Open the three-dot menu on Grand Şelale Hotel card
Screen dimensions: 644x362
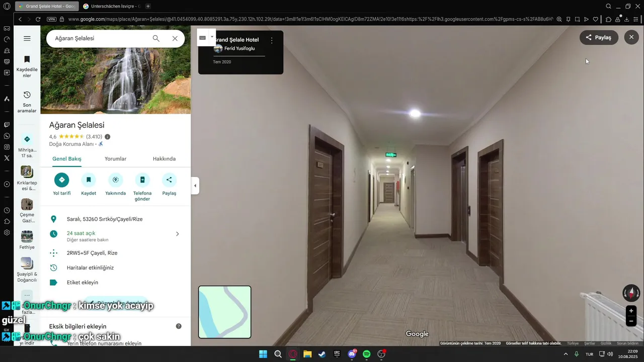pyautogui.click(x=272, y=40)
